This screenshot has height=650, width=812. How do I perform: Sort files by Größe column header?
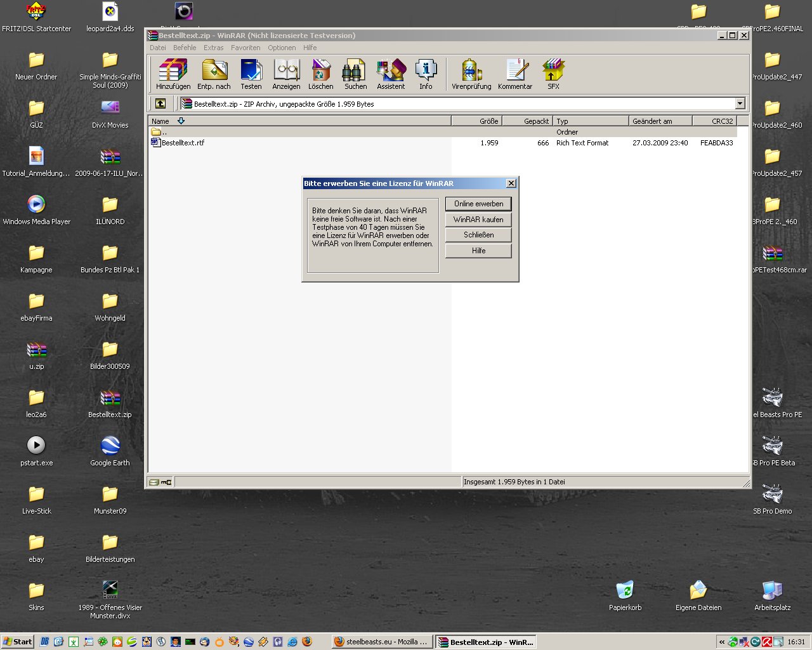pos(476,121)
